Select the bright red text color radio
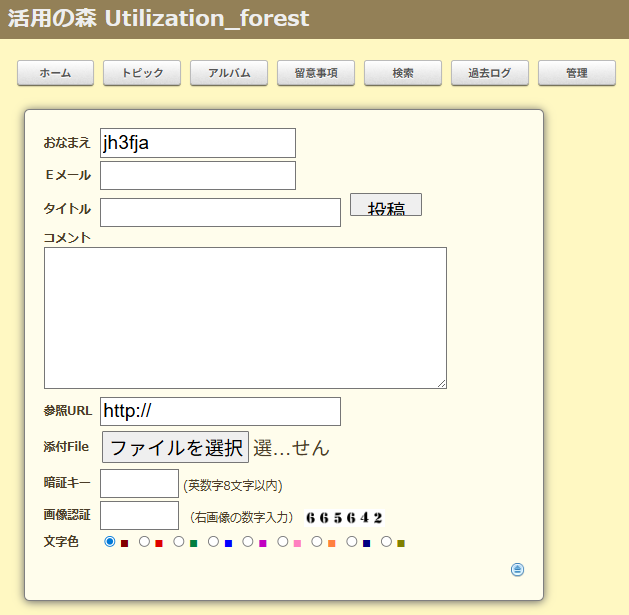This screenshot has height=615, width=629. coord(144,542)
